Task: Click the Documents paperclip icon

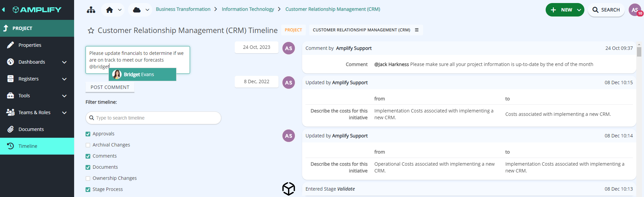Action: [10, 129]
